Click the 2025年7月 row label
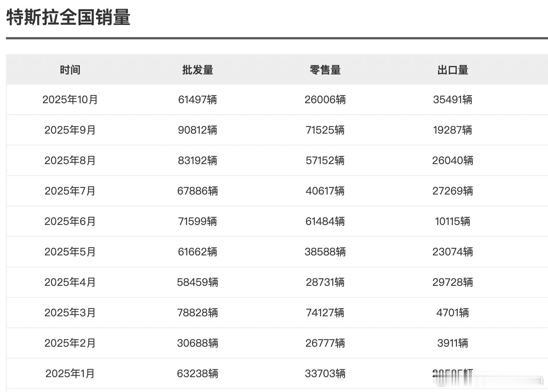 point(69,191)
